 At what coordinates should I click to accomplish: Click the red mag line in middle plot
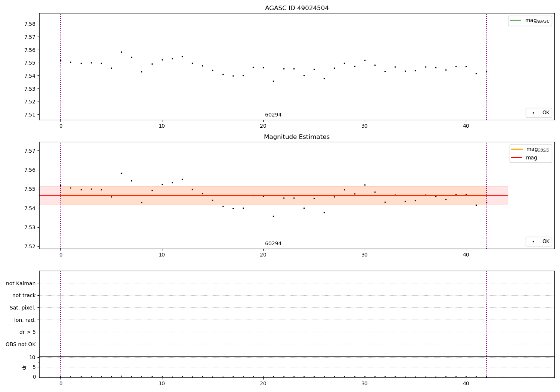(274, 195)
